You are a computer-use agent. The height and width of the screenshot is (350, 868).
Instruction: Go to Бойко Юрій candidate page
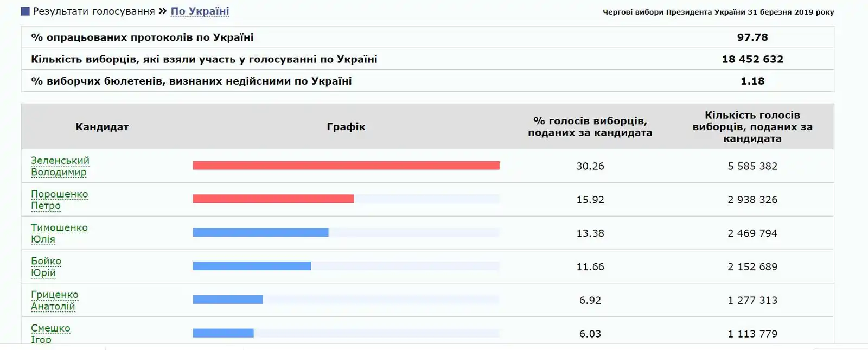point(46,267)
